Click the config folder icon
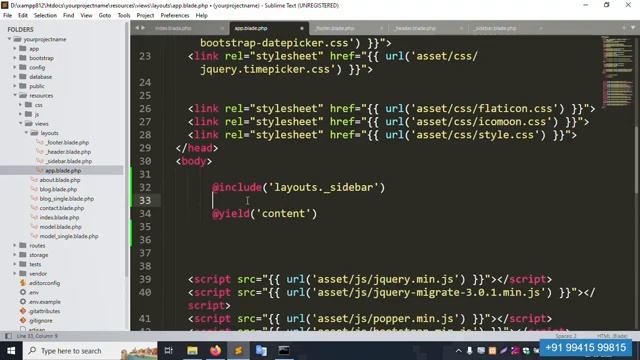This screenshot has height=360, width=640. (x=23, y=67)
